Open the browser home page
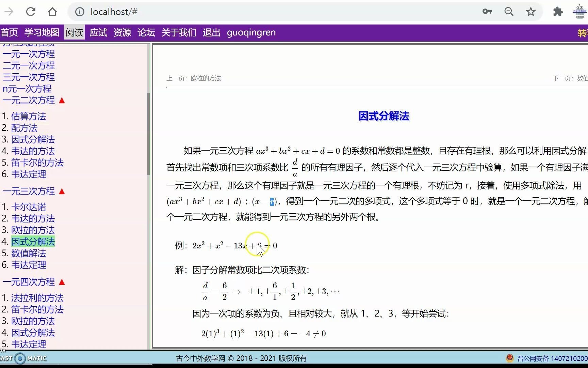The image size is (588, 368). click(x=52, y=11)
